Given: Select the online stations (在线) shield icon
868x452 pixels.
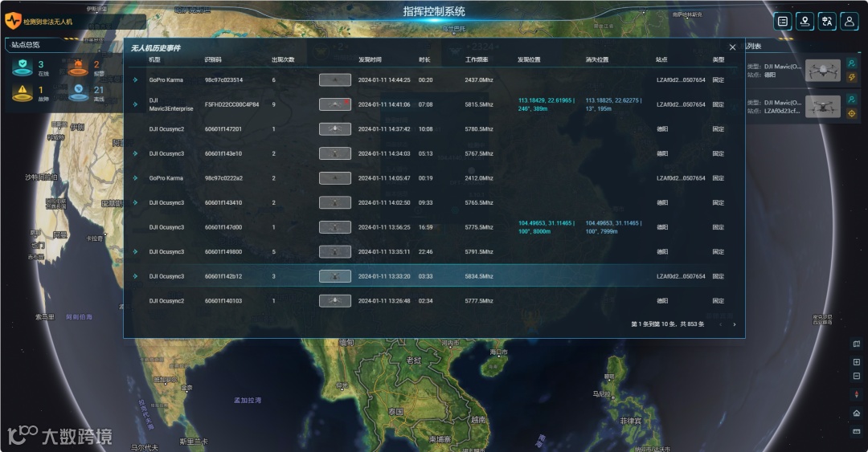Looking at the screenshot, I should tap(23, 67).
